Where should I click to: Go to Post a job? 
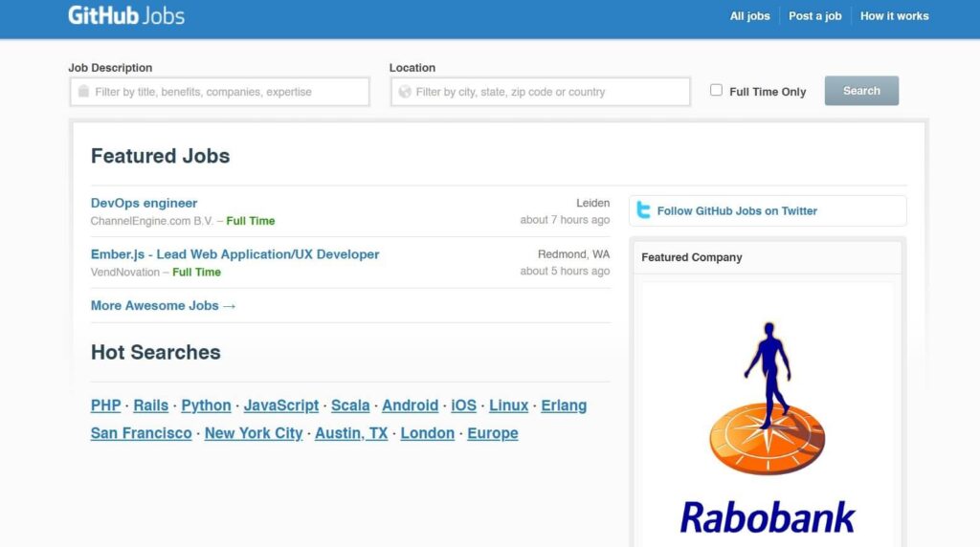pos(815,16)
